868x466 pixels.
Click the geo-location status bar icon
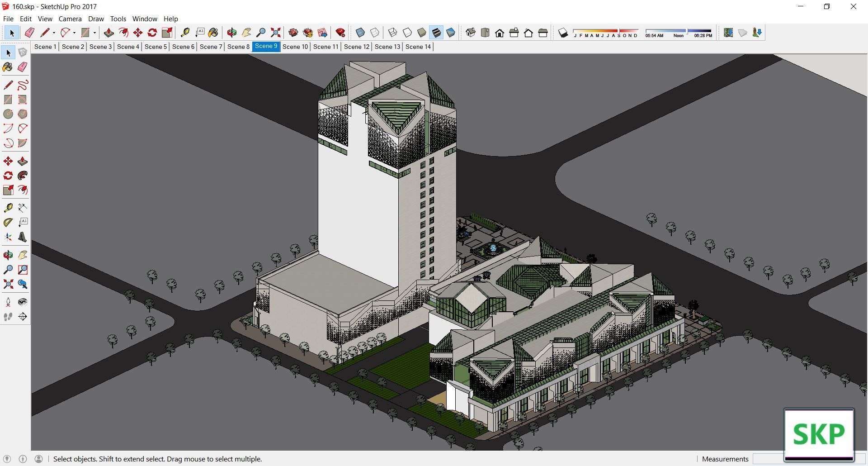[x=7, y=459]
